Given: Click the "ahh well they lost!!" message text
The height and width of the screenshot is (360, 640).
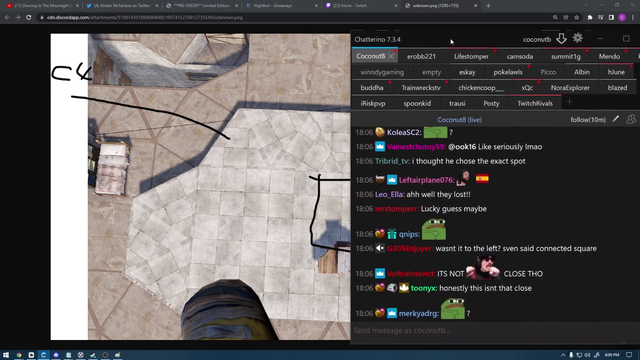Looking at the screenshot, I should click(x=438, y=195).
